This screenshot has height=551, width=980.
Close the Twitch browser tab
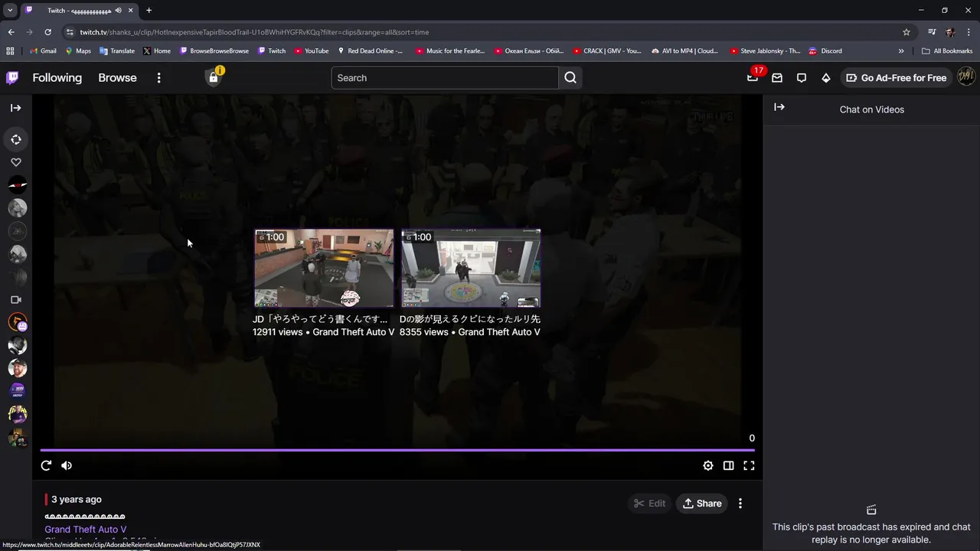tap(131, 11)
